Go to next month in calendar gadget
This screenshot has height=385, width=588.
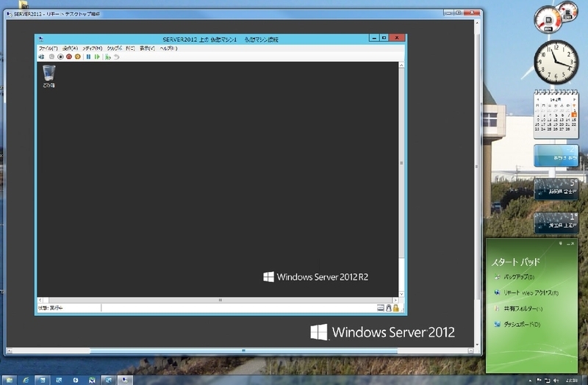pyautogui.click(x=574, y=100)
